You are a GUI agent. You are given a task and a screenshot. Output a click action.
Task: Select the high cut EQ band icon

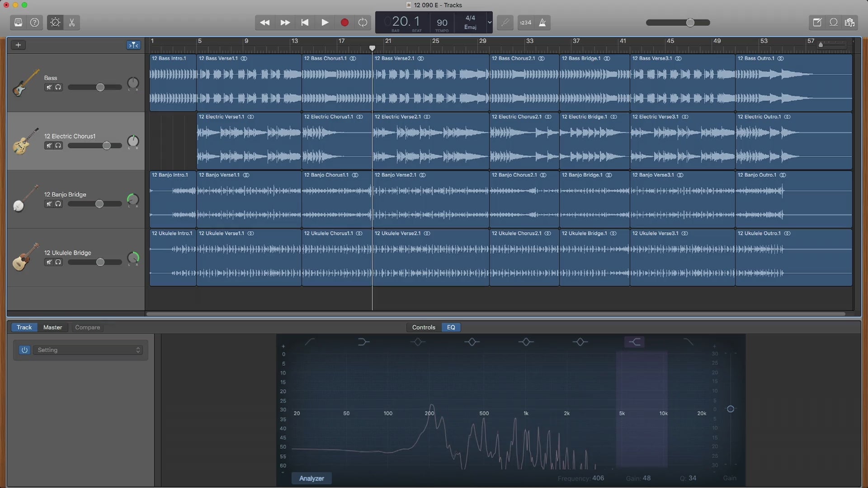[x=688, y=342]
